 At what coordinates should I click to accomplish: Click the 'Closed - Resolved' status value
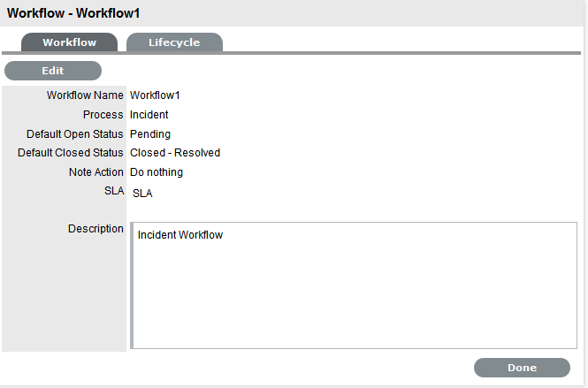point(175,153)
